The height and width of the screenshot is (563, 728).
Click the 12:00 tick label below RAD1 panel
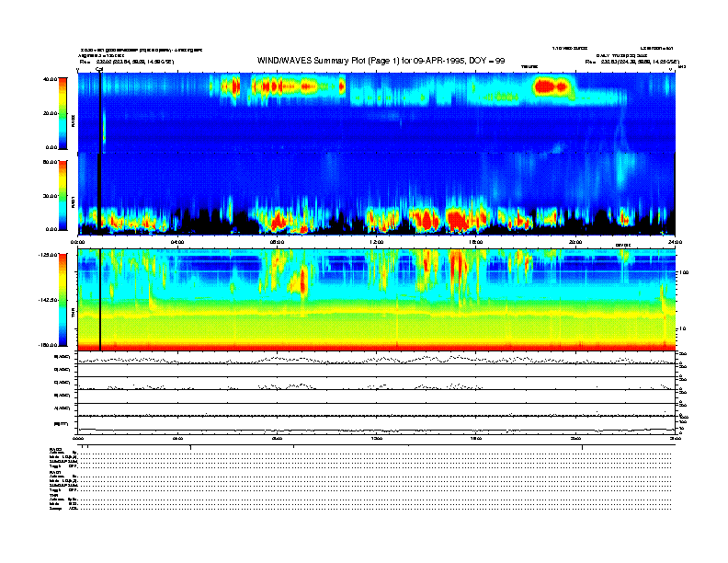[376, 242]
